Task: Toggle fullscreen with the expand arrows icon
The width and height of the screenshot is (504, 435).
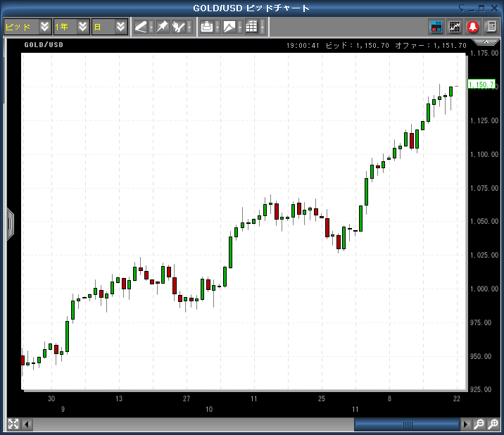Action: (x=13, y=424)
